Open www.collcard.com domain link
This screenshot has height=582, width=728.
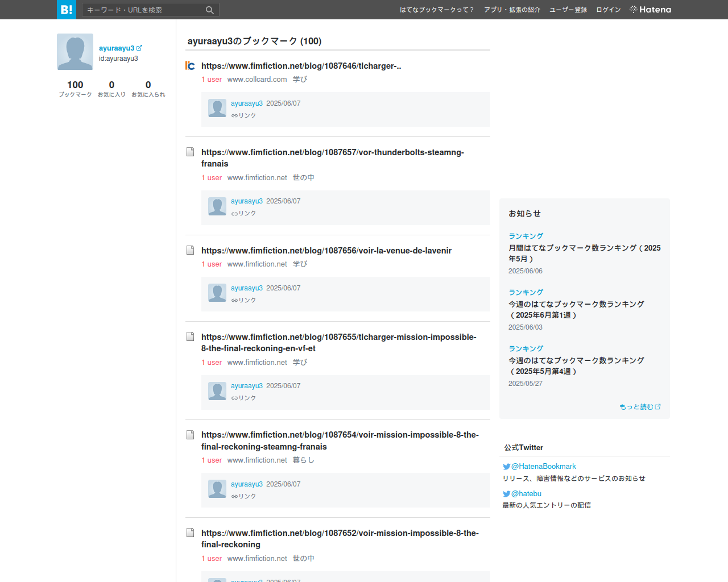click(x=257, y=80)
